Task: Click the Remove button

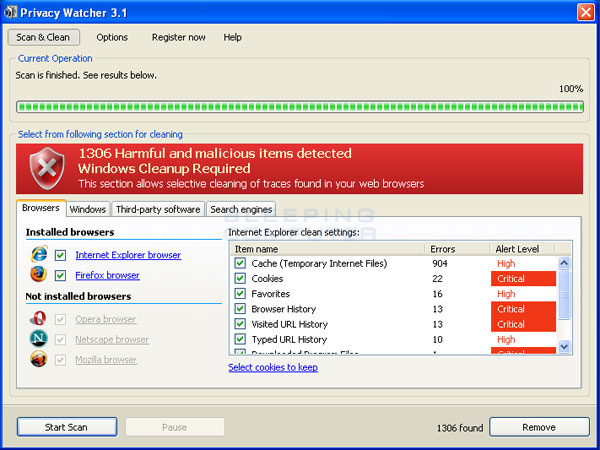Action: [539, 427]
